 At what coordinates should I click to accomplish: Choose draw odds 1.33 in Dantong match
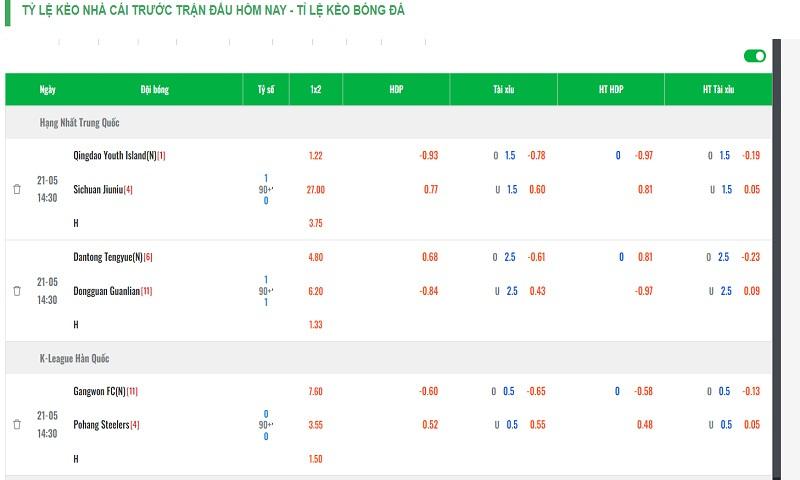pos(316,325)
